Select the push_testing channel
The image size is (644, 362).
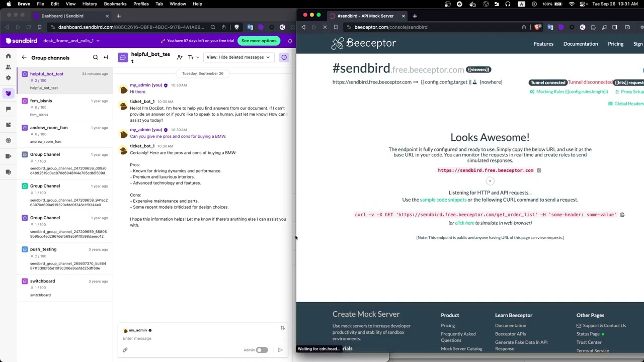coord(65,258)
